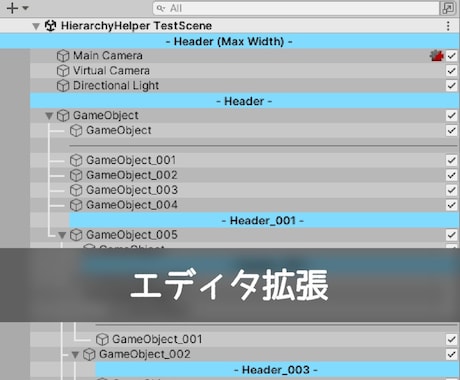The width and height of the screenshot is (460, 380).
Task: Click the GameObject_004 cube icon
Action: 76,205
